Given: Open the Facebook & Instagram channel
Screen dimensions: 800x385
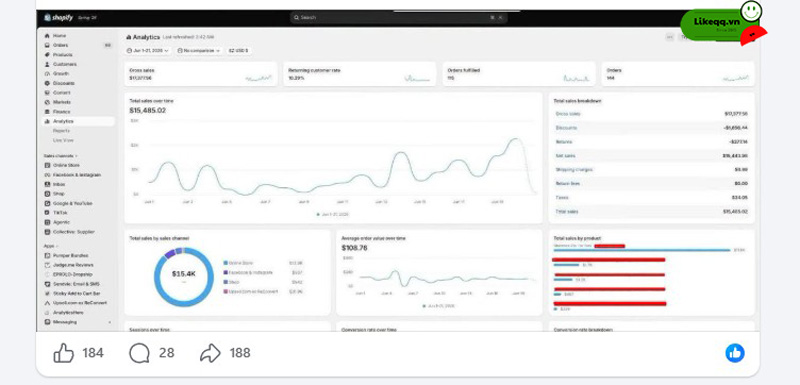Looking at the screenshot, I should pos(77,175).
